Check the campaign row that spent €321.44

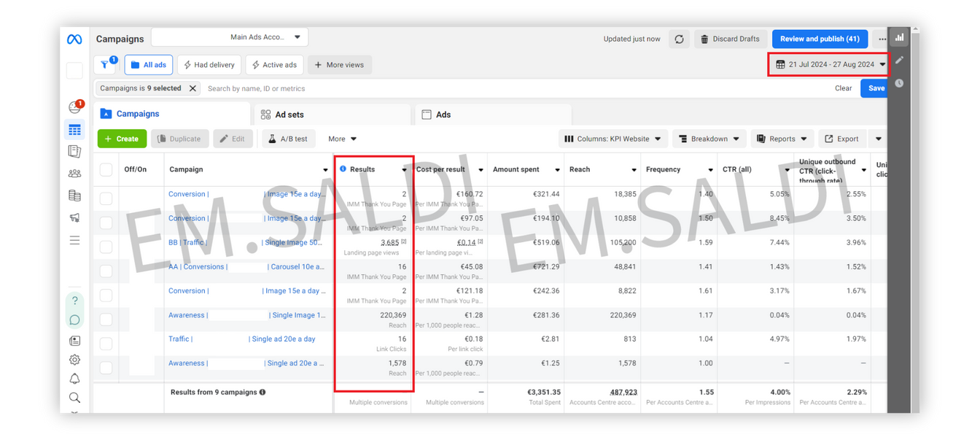[106, 198]
